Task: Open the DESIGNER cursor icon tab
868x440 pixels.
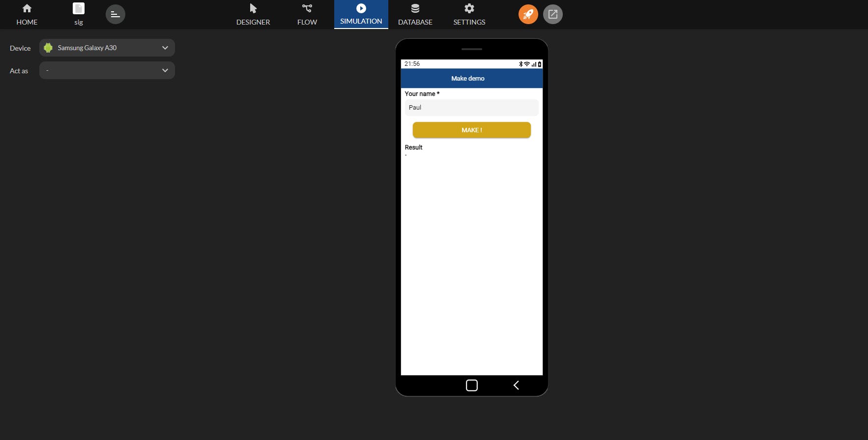Action: 253,8
